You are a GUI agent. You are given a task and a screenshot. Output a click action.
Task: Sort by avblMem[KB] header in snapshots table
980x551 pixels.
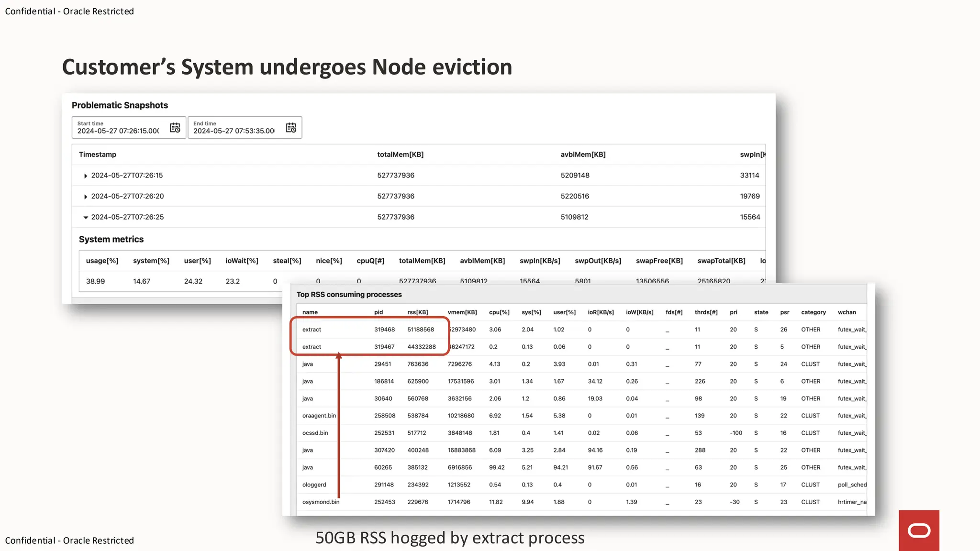click(x=583, y=154)
